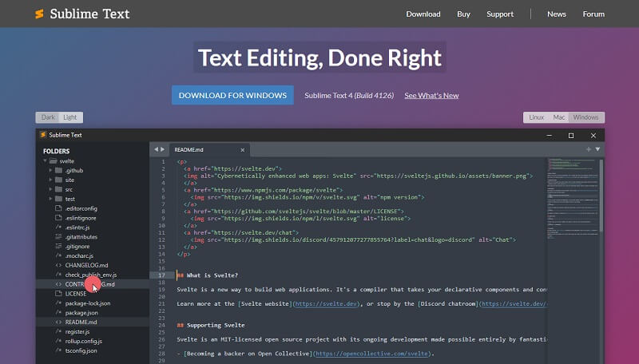Select the README.md editor tab
Image resolution: width=639 pixels, height=364 pixels.
click(x=209, y=150)
